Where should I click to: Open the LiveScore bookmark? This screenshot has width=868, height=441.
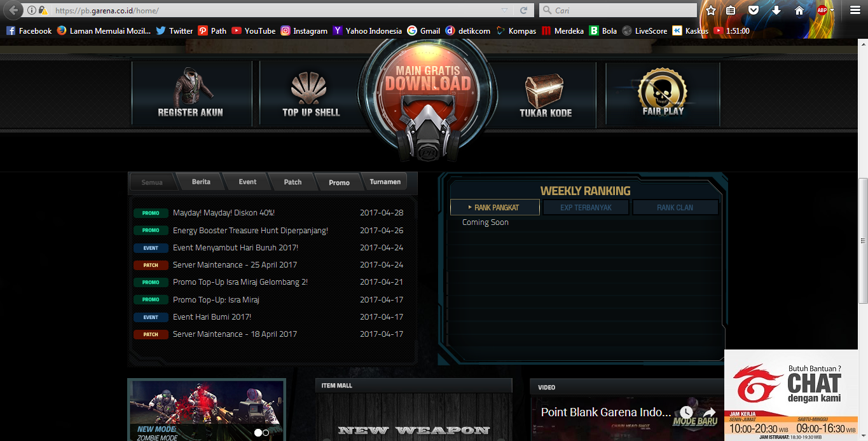645,31
